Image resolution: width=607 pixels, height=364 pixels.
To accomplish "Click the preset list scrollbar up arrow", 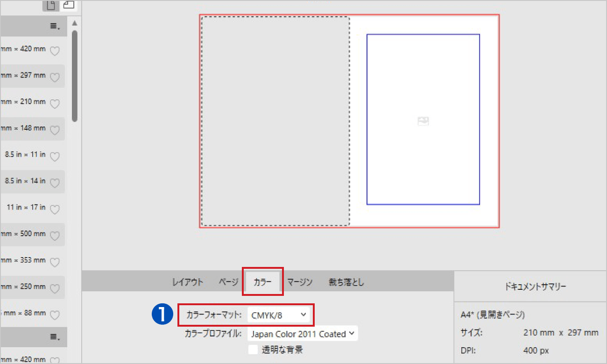I will (x=74, y=23).
